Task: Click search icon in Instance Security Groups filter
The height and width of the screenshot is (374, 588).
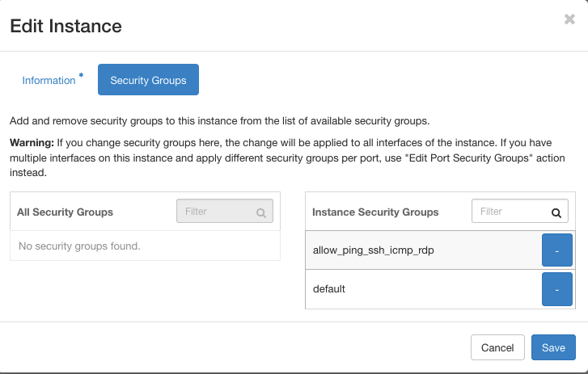Action: click(556, 213)
